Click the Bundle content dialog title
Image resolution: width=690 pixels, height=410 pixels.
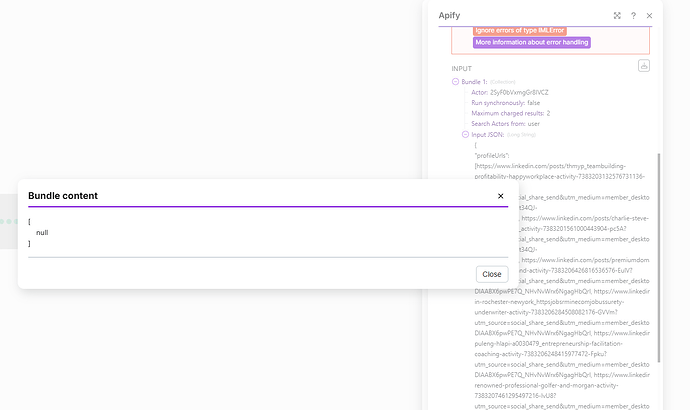click(x=63, y=196)
